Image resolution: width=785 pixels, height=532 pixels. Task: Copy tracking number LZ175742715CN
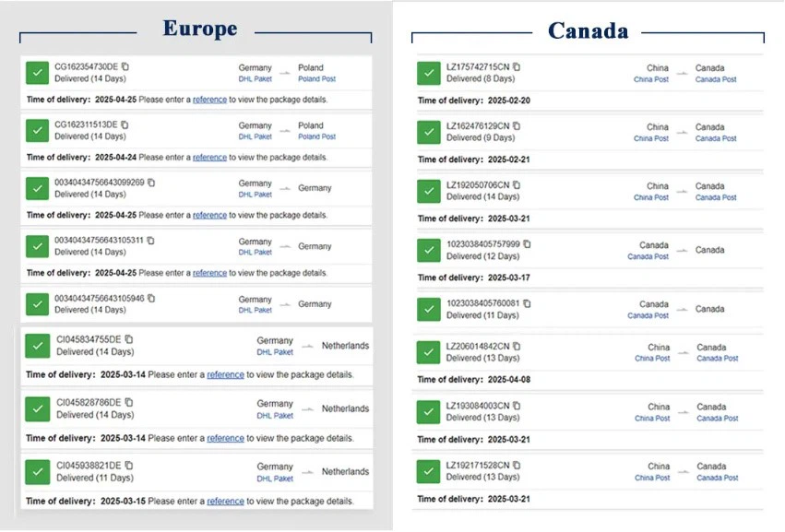click(517, 66)
